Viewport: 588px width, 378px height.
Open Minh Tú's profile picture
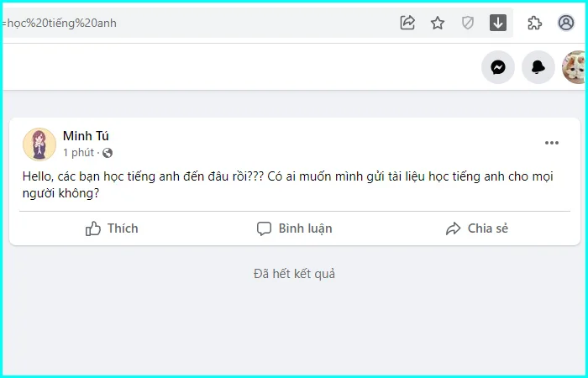tap(39, 144)
